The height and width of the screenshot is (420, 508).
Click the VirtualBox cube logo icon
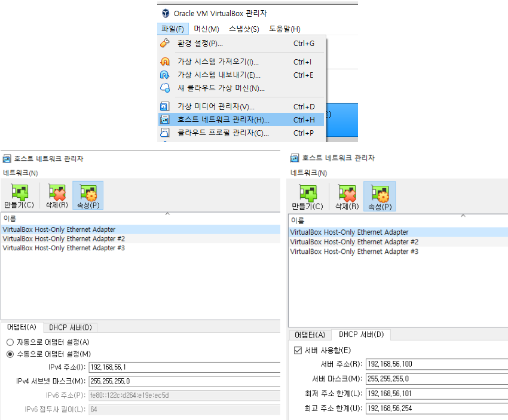click(166, 13)
